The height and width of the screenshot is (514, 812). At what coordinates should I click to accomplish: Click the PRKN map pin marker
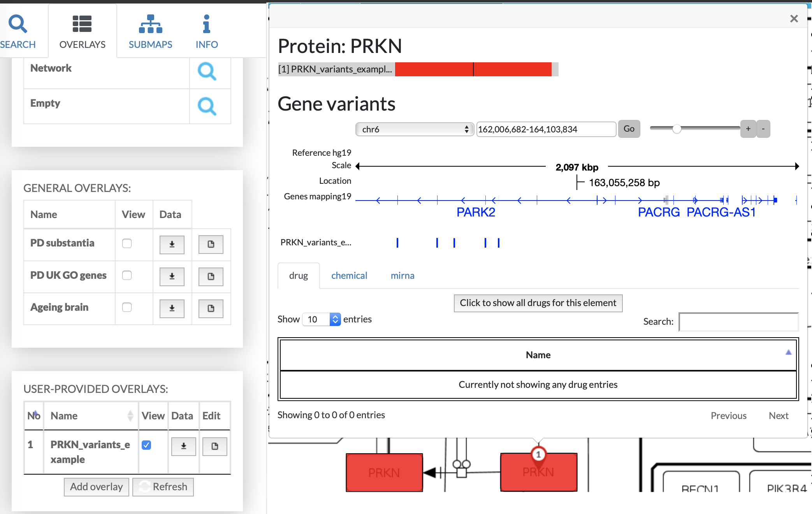(x=538, y=454)
